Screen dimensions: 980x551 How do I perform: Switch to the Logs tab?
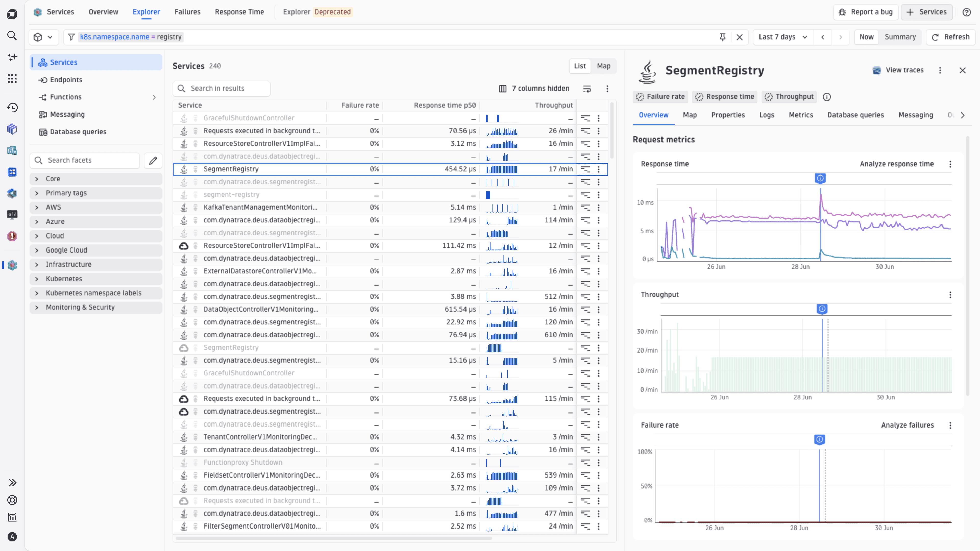coord(767,115)
